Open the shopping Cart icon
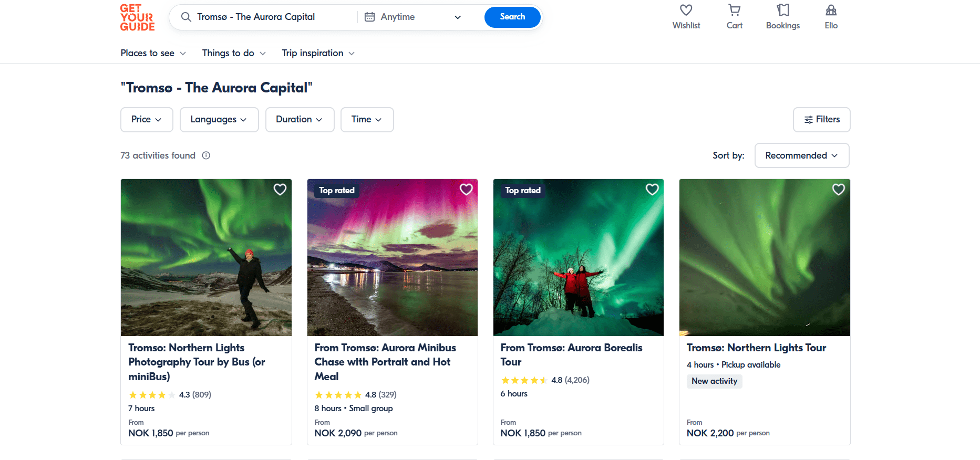 pos(734,11)
